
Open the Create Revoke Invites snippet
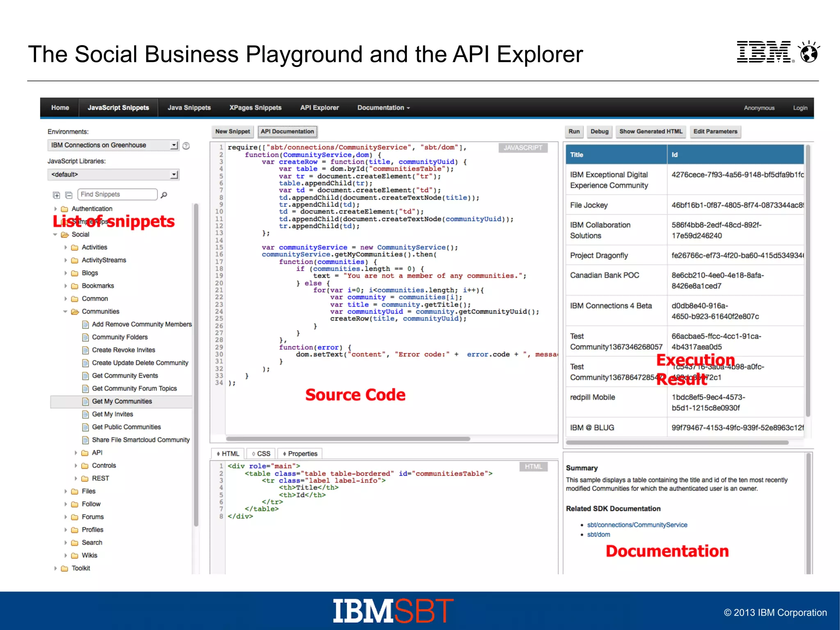[x=123, y=350]
